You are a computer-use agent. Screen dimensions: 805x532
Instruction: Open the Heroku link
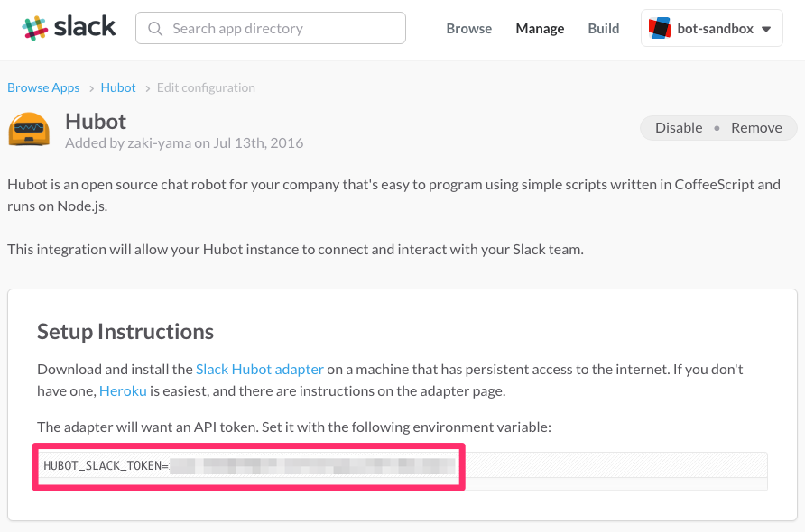(123, 391)
